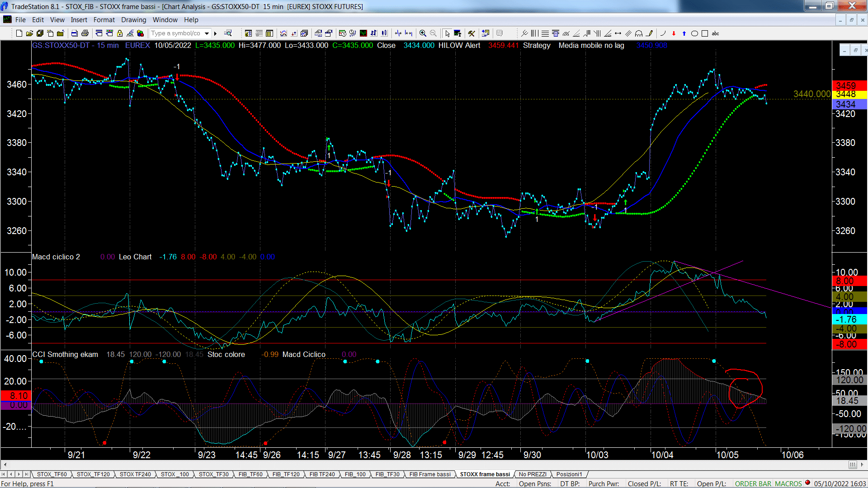Select the abc text drawing tool
The width and height of the screenshot is (868, 488).
pyautogui.click(x=715, y=33)
